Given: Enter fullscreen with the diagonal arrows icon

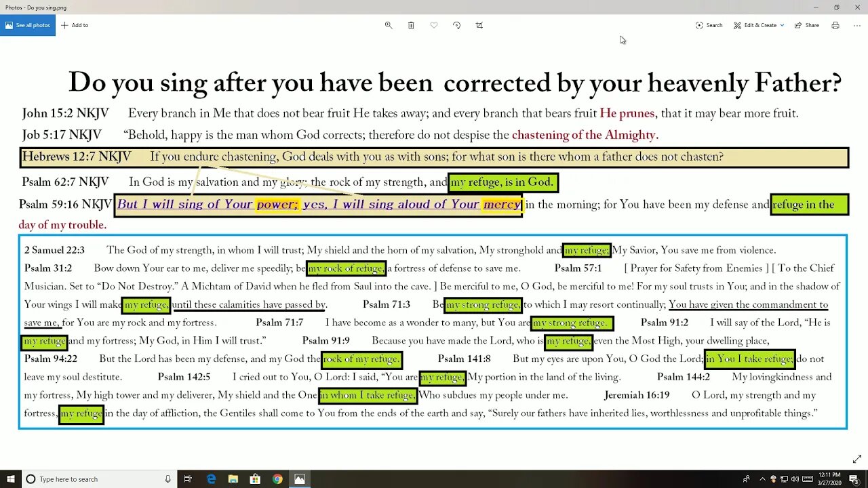Looking at the screenshot, I should pos(857,459).
